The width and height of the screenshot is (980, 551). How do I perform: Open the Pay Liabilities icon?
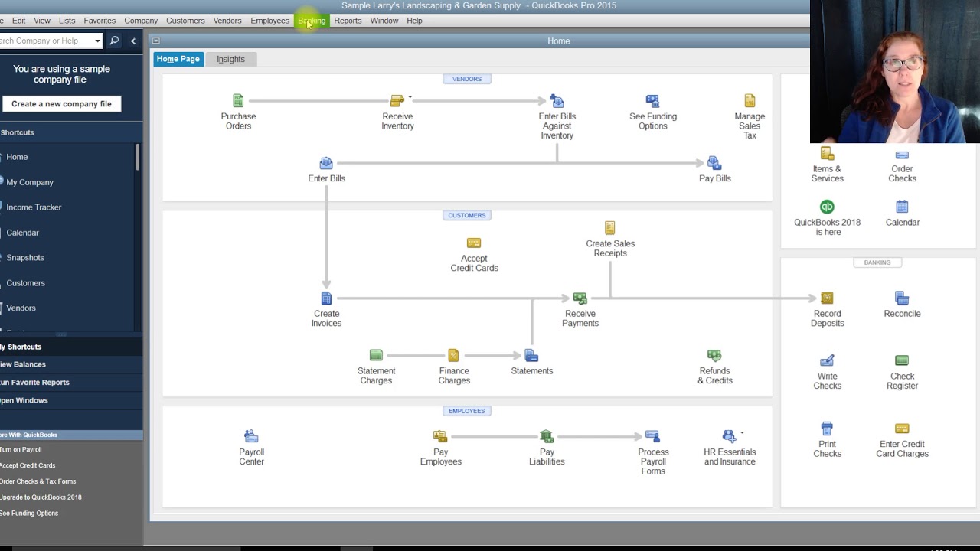(547, 436)
